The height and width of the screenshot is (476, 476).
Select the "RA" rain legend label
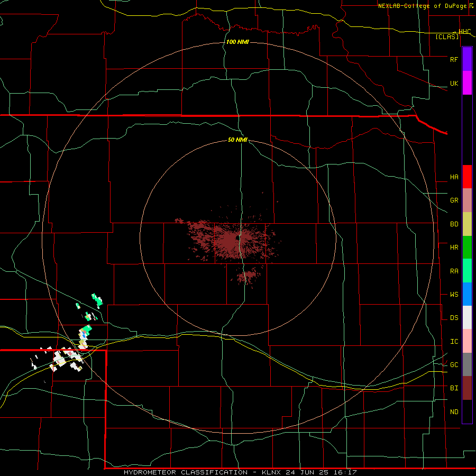[454, 271]
